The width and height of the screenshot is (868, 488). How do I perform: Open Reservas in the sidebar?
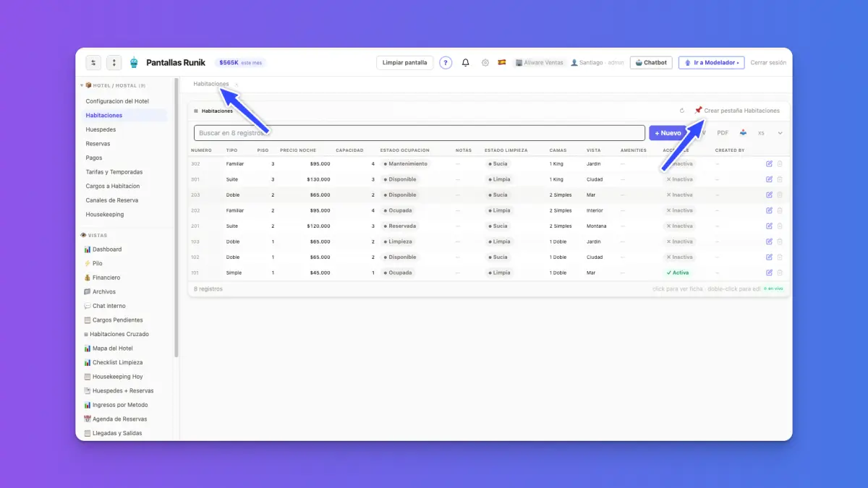point(98,144)
